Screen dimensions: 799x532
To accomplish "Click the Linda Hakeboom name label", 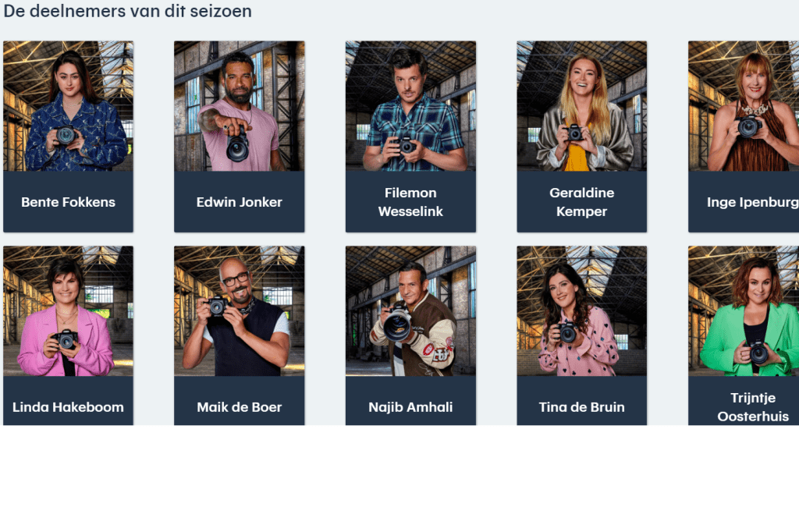I will pyautogui.click(x=69, y=407).
